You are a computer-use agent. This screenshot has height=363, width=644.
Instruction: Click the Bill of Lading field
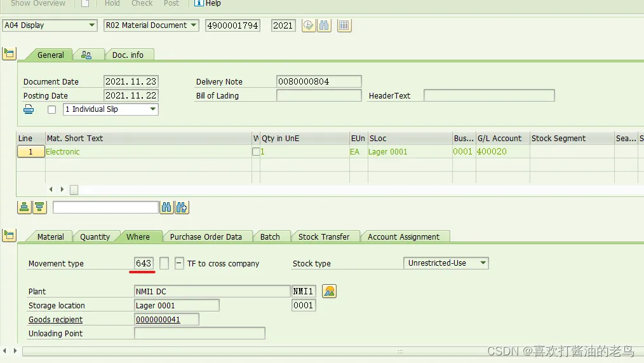(319, 95)
